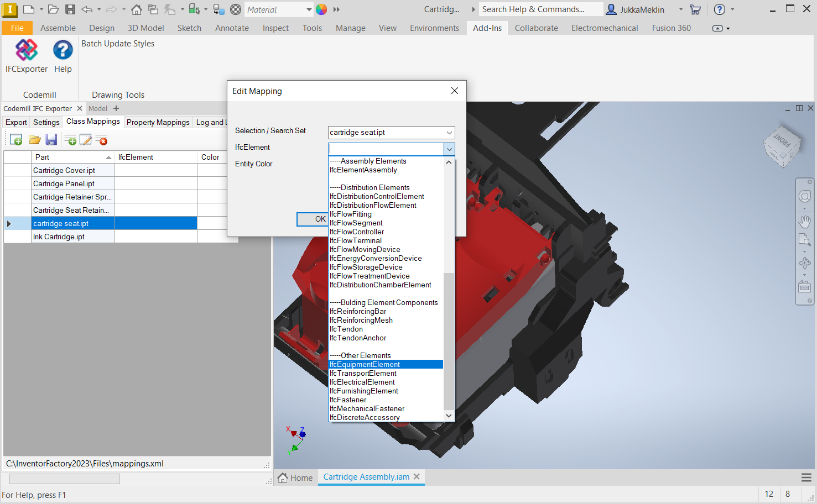Screen dimensions: 817x504
Task: Click the color wheel appearance icon
Action: (321, 9)
